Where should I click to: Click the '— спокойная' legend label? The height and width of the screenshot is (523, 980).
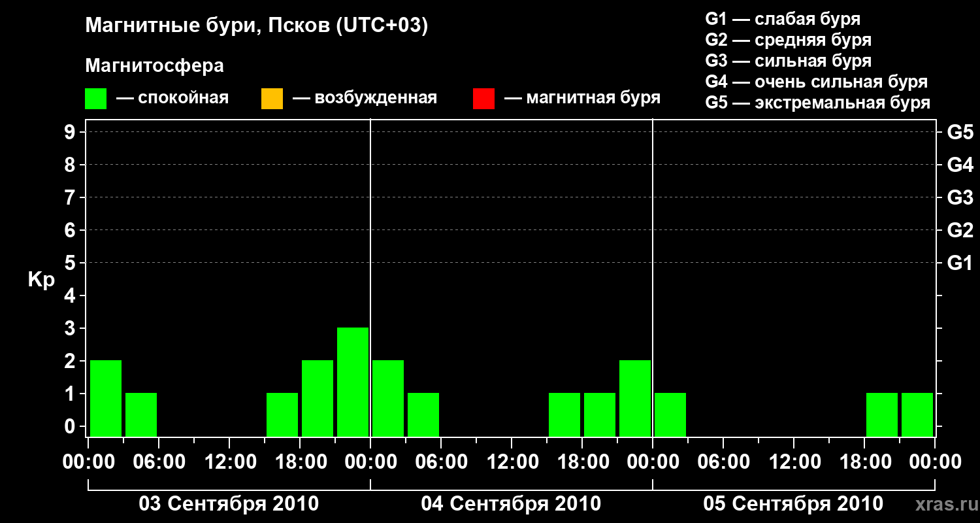click(172, 98)
